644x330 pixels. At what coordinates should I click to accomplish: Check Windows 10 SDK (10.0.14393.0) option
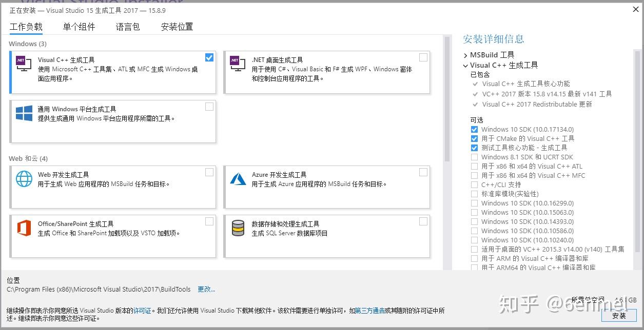pyautogui.click(x=474, y=222)
